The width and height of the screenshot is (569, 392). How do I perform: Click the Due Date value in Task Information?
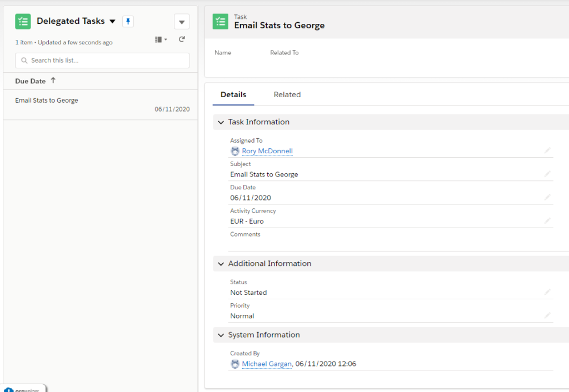pos(251,198)
